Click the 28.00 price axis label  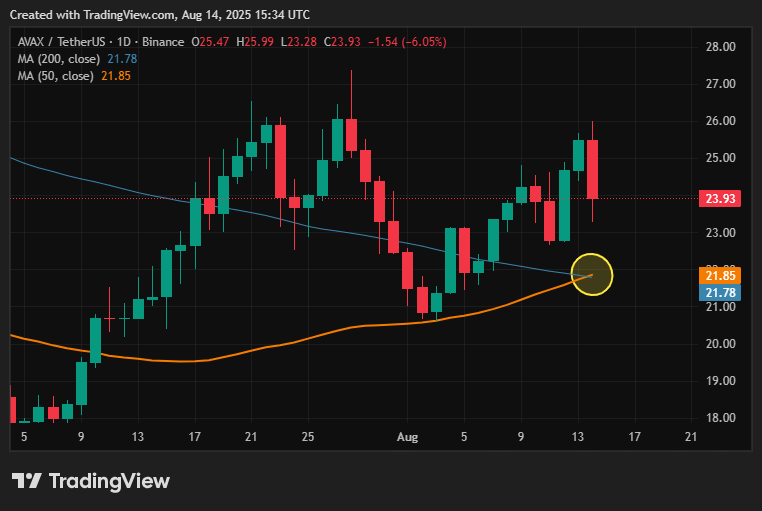point(721,47)
